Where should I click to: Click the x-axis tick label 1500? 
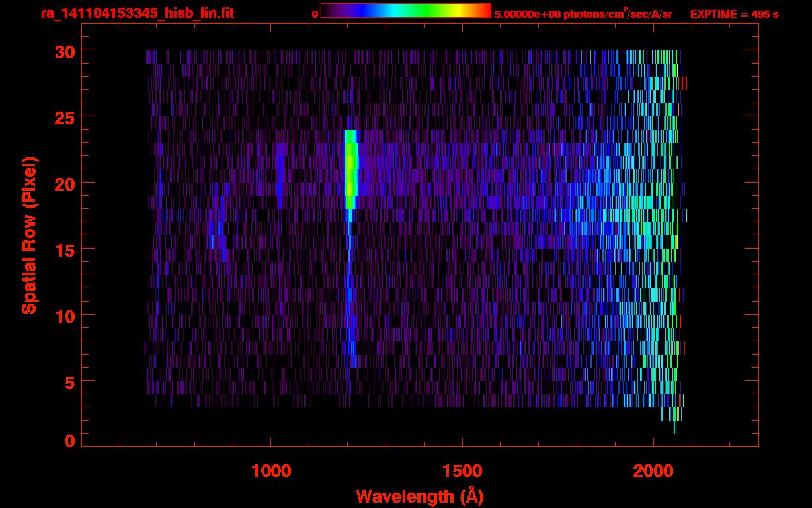point(462,471)
